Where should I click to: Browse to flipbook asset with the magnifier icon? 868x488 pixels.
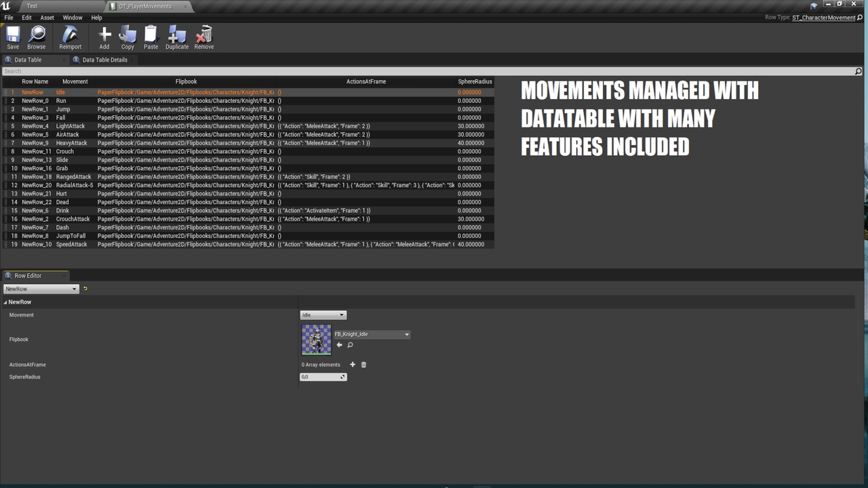point(350,345)
